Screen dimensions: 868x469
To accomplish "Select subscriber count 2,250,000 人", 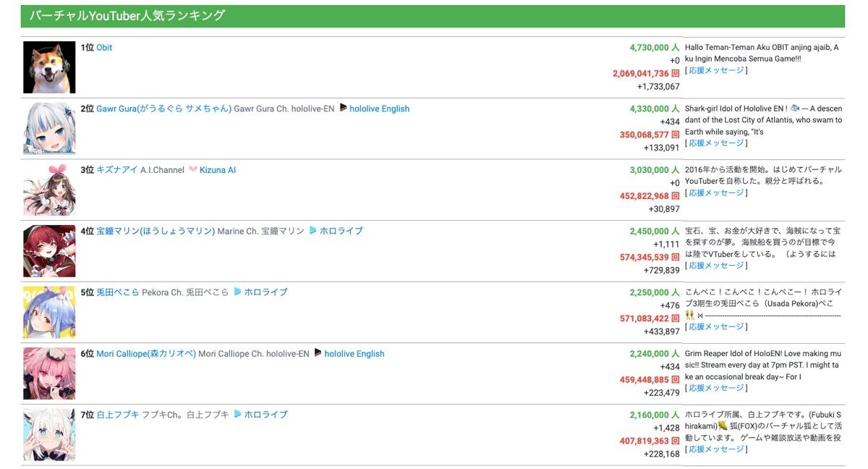I will [x=655, y=292].
